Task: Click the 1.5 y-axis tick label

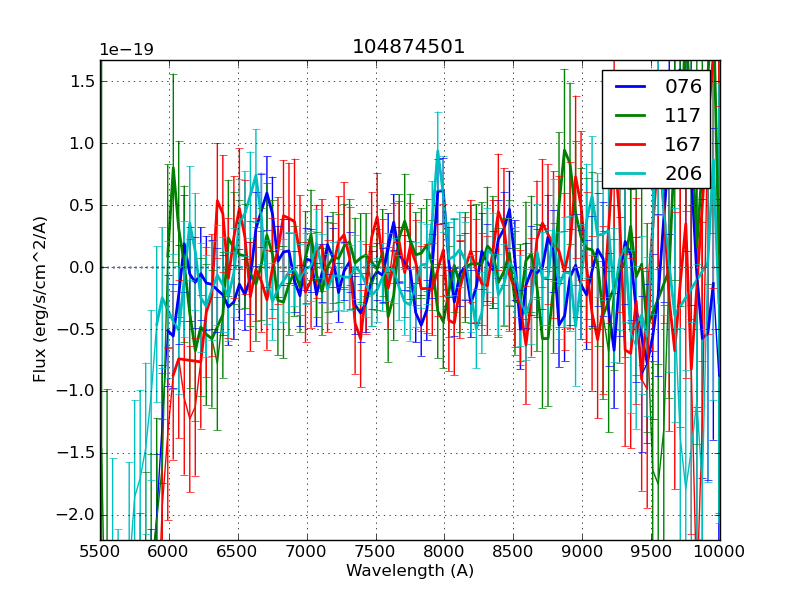Action: point(80,82)
